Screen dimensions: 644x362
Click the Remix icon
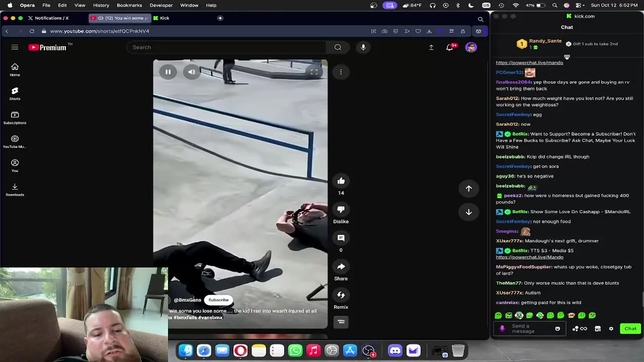pos(341,295)
